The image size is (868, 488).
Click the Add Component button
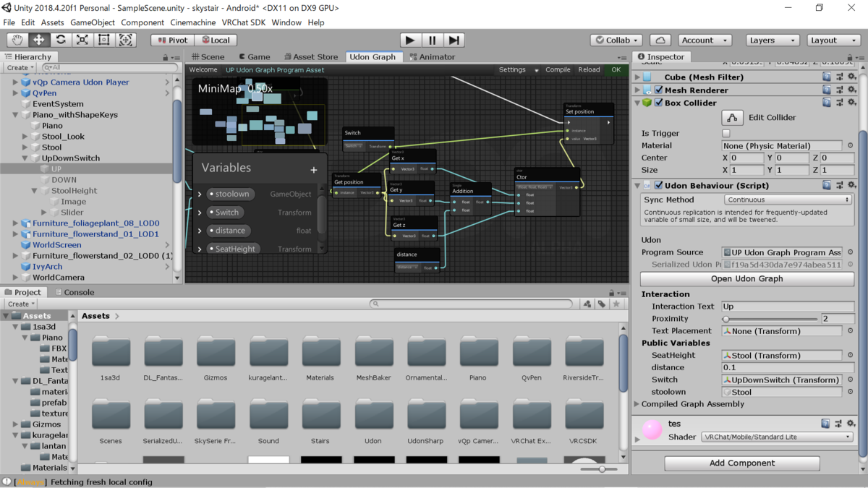(x=742, y=463)
